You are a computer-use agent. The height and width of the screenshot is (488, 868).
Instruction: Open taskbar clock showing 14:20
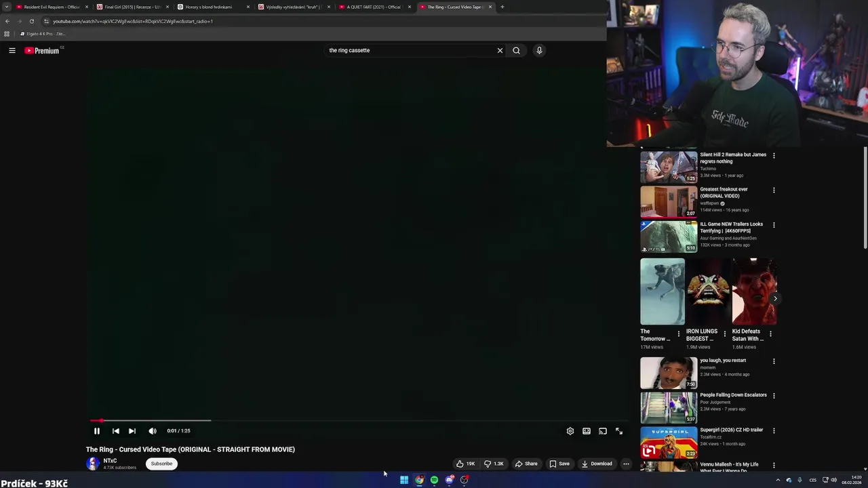pos(852,480)
